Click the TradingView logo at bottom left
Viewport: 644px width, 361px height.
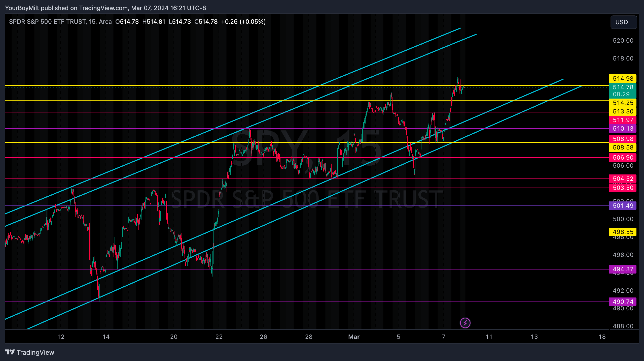coord(30,352)
